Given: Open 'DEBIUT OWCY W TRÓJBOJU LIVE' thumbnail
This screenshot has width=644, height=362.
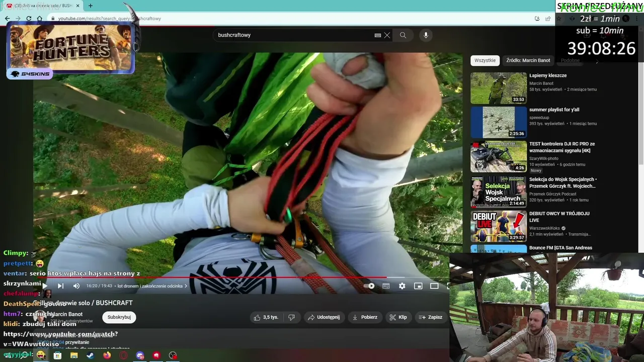Looking at the screenshot, I should click(x=499, y=226).
